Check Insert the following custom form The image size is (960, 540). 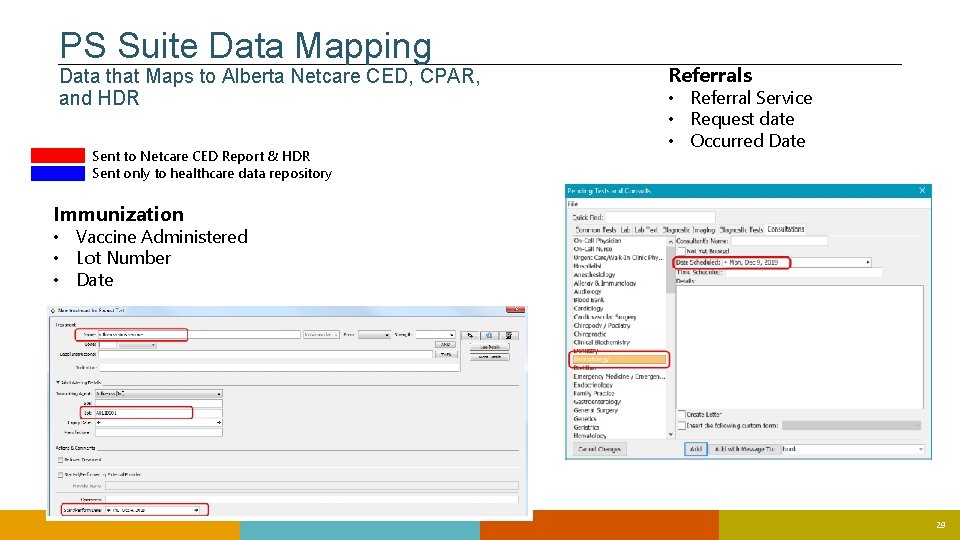click(x=681, y=426)
